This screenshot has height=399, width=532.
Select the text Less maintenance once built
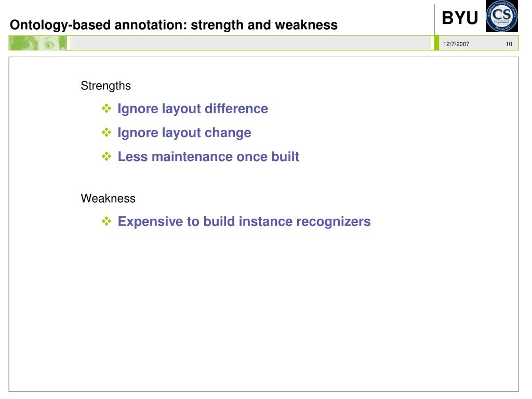208,156
